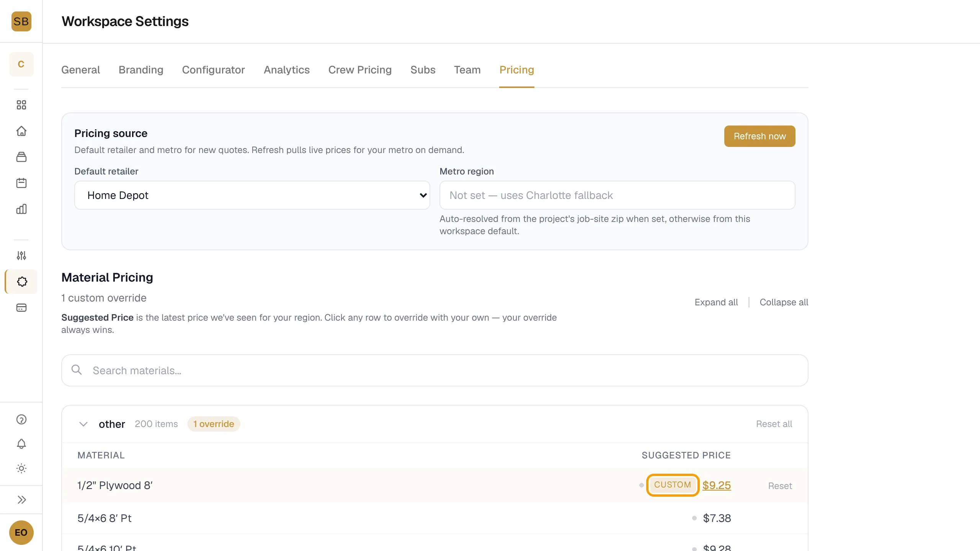Open the sliders configurator icon
Screen dimensions: 980x551
[21, 256]
